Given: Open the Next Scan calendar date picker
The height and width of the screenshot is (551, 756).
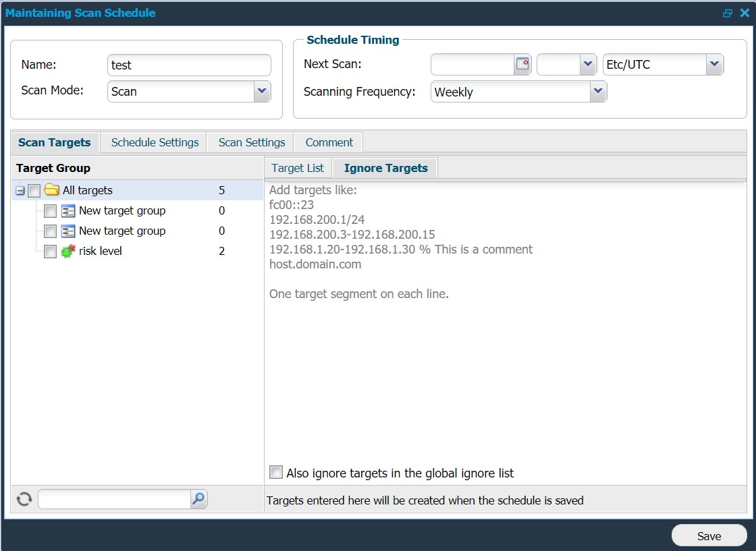Looking at the screenshot, I should tap(522, 65).
